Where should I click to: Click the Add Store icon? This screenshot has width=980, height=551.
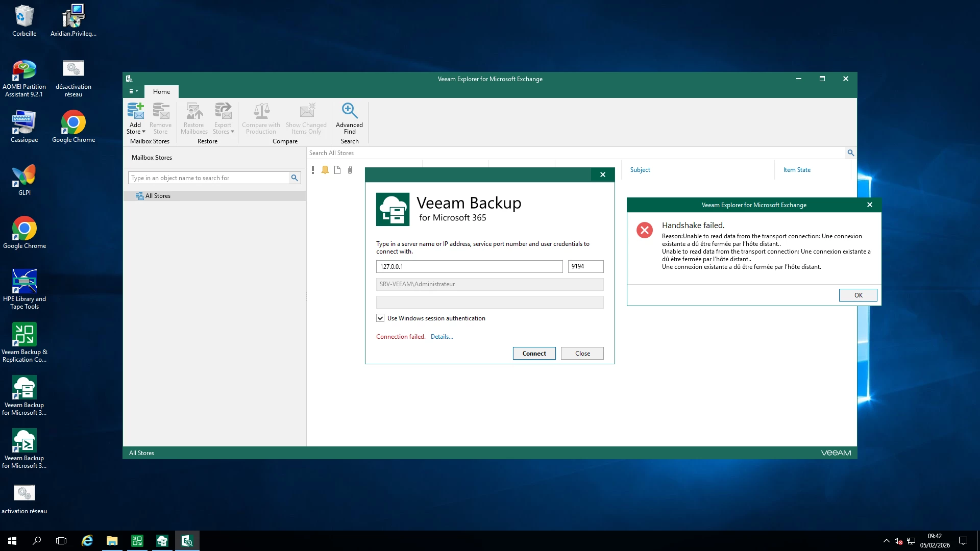(x=135, y=111)
